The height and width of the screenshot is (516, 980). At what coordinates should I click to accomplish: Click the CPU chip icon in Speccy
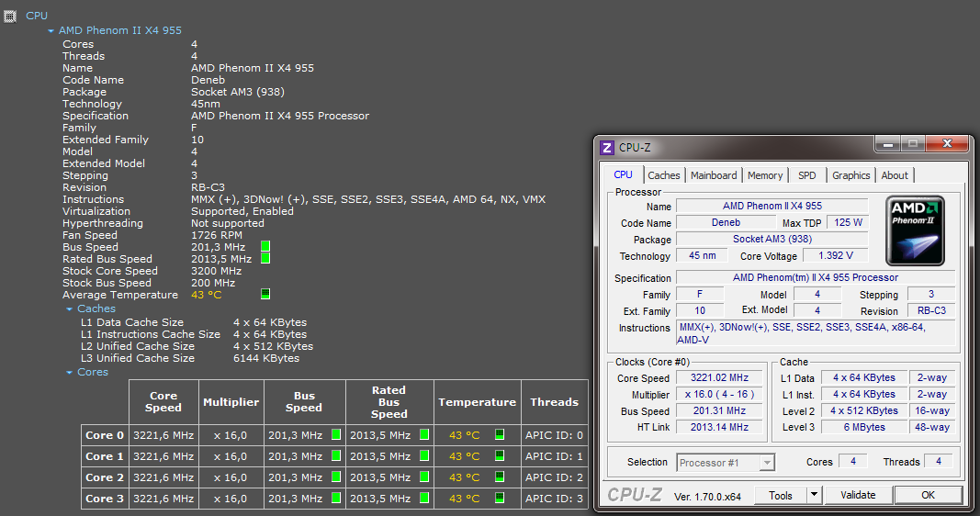pos(10,17)
